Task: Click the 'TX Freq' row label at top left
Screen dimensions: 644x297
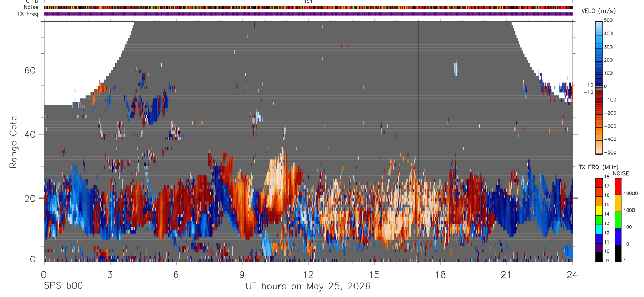Action: click(x=28, y=14)
